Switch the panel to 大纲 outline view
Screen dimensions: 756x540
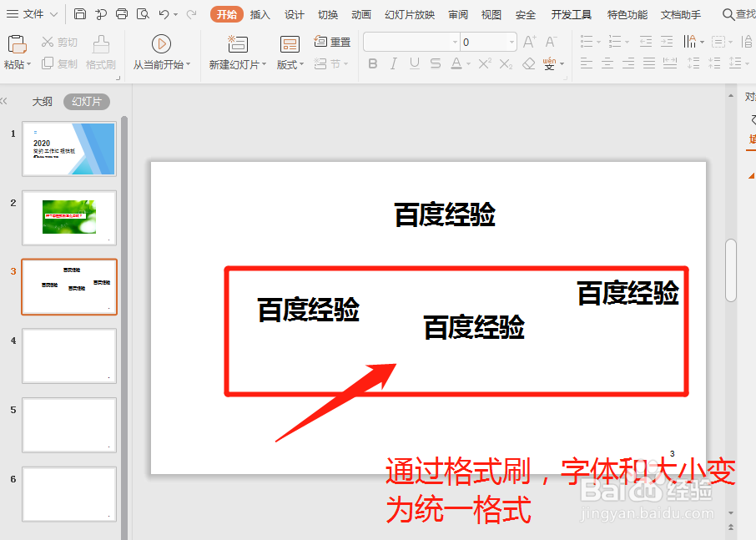[42, 102]
